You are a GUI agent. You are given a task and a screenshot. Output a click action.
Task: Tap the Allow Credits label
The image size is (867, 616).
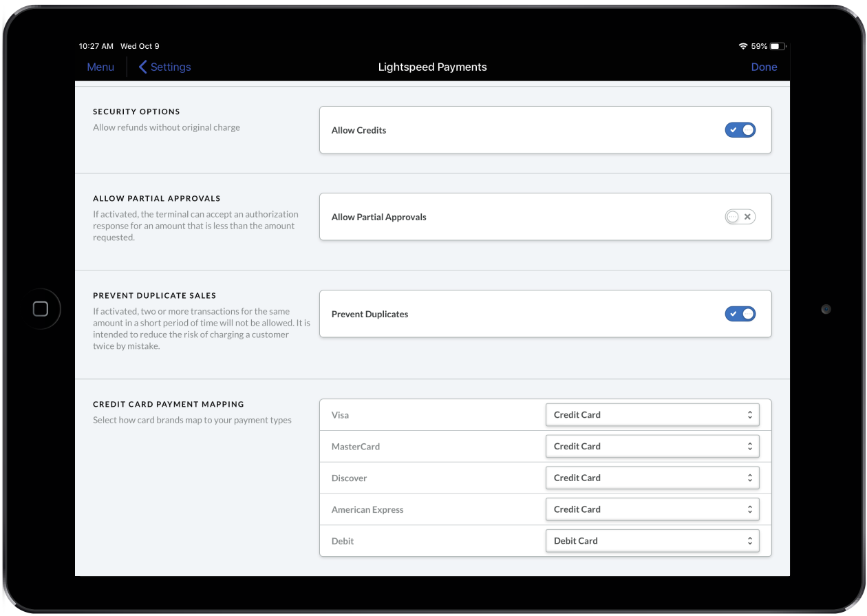pyautogui.click(x=358, y=130)
